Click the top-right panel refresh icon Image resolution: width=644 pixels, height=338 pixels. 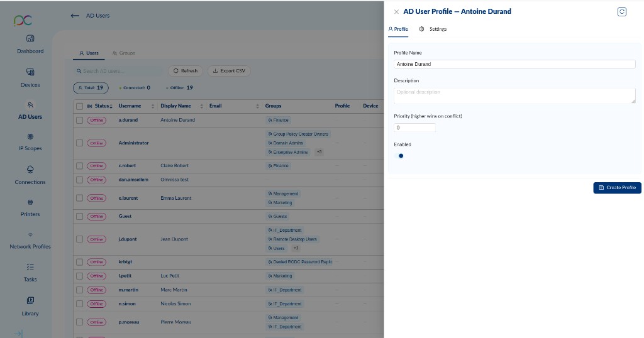[x=622, y=12]
